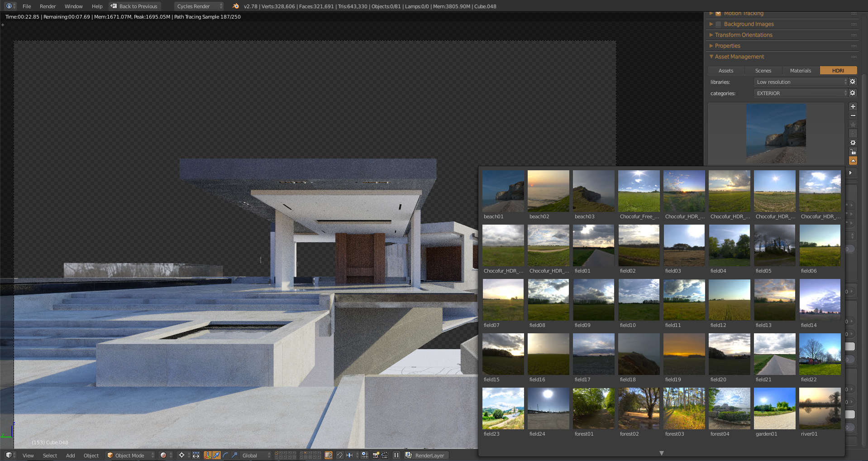Click the pivot point selector icon
This screenshot has height=461, width=868.
pyautogui.click(x=182, y=455)
